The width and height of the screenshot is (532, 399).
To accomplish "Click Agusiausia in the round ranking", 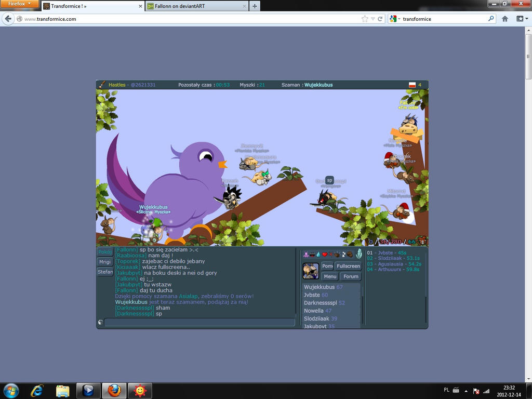I will [391, 264].
